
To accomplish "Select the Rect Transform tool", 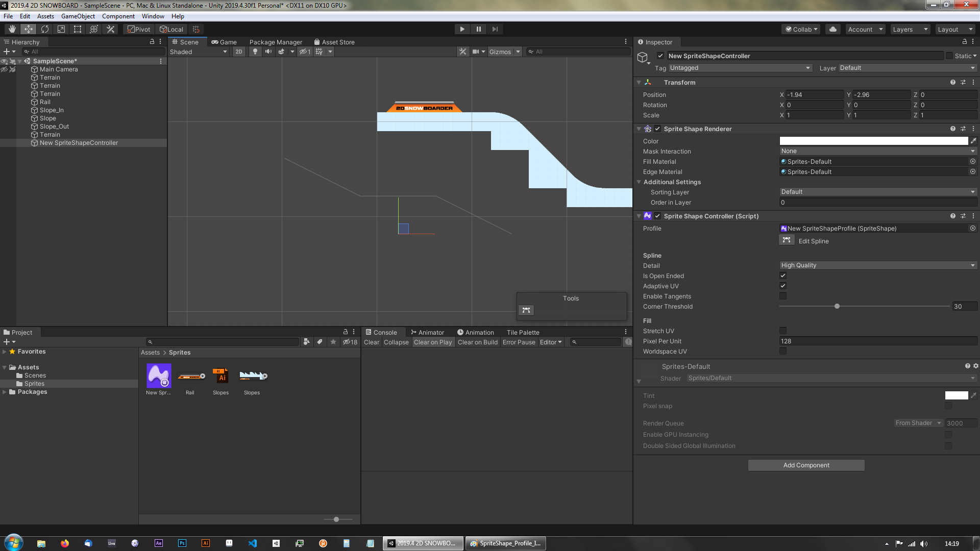I will pos(78,29).
